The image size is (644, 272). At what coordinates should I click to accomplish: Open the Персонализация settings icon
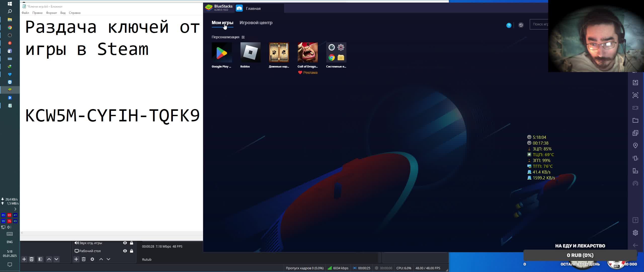click(x=243, y=37)
